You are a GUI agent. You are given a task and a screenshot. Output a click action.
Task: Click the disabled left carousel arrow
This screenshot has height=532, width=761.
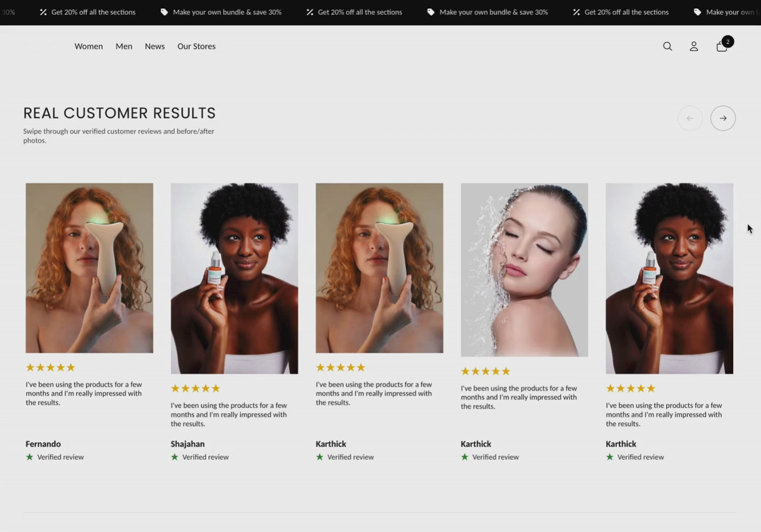pos(690,117)
